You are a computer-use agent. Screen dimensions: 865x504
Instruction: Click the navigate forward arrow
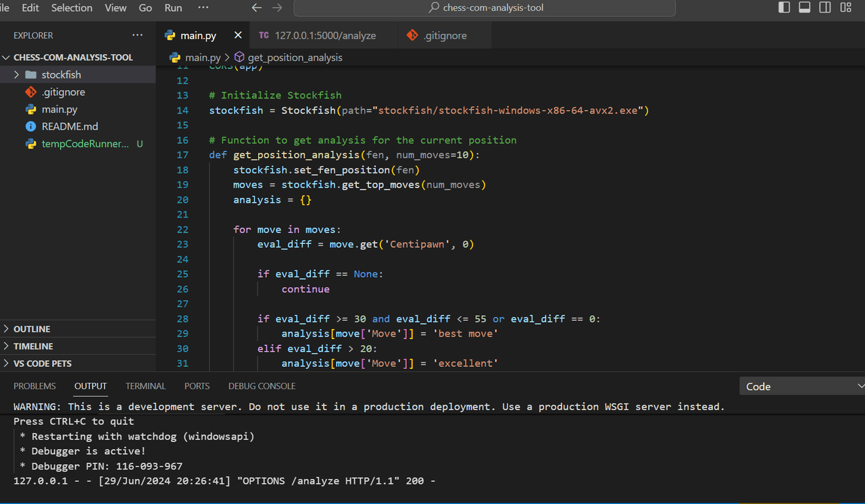click(277, 7)
